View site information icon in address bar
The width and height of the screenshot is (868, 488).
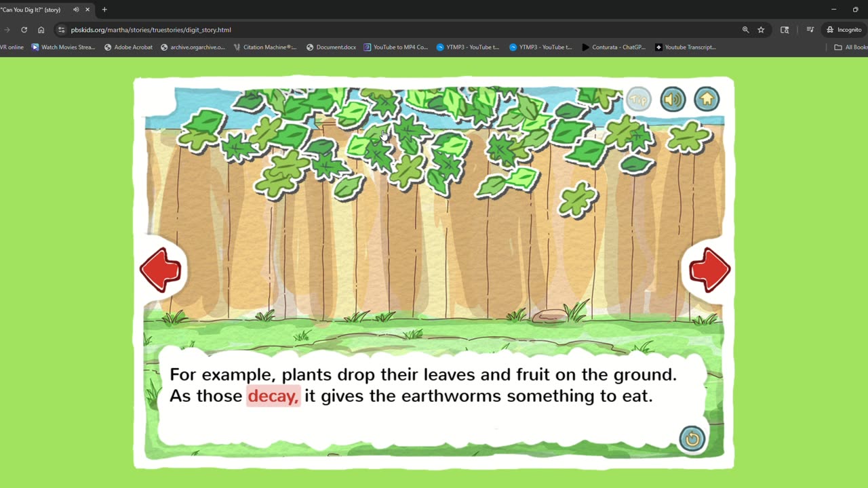tap(62, 30)
